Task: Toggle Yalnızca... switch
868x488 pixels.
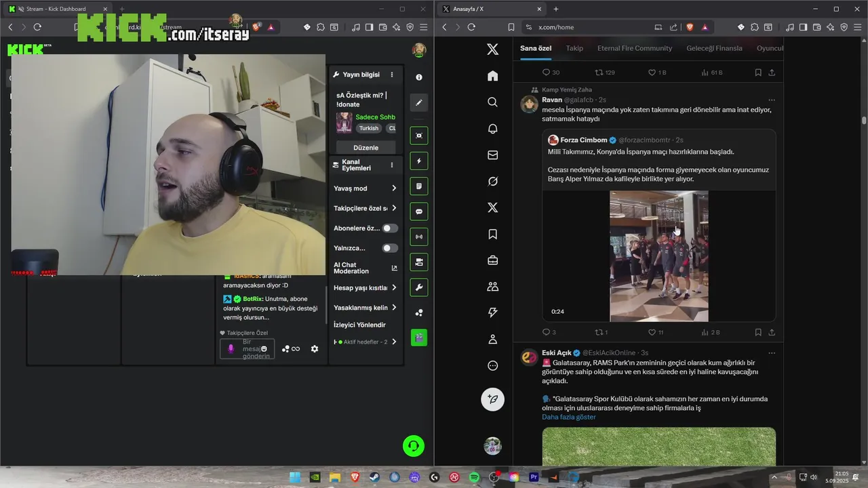Action: click(x=390, y=248)
